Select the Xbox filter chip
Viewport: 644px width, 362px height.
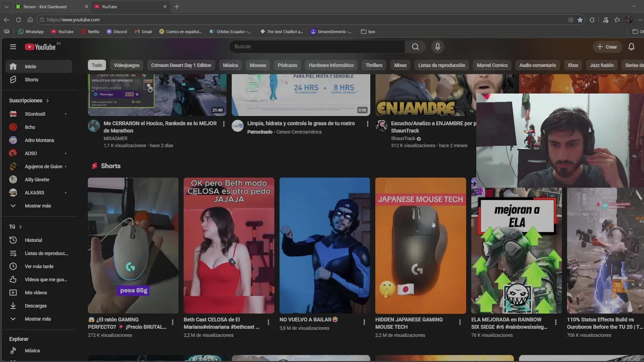coord(573,65)
